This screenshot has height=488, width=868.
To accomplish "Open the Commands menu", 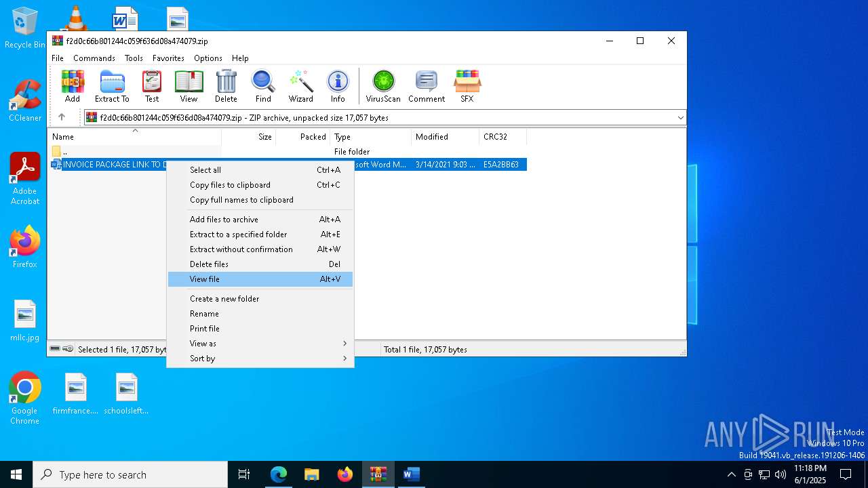I will click(x=94, y=58).
